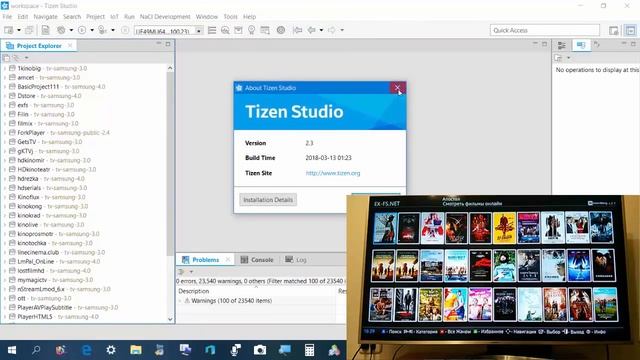
Task: Open Calculator from taskbar
Action: [309, 350]
